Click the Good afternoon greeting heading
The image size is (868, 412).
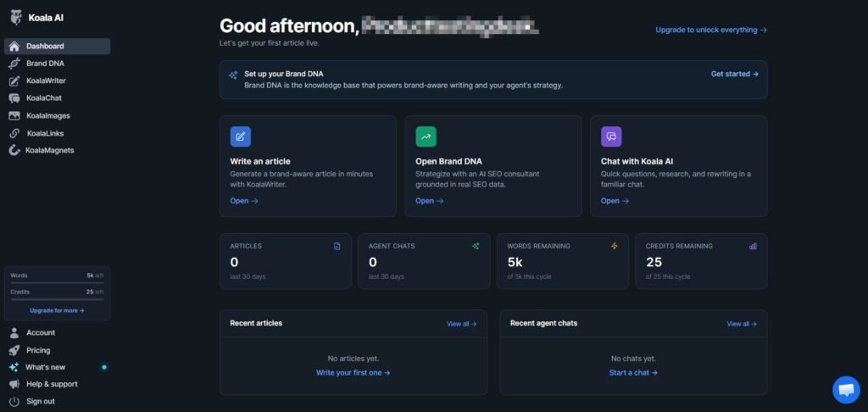tap(290, 26)
